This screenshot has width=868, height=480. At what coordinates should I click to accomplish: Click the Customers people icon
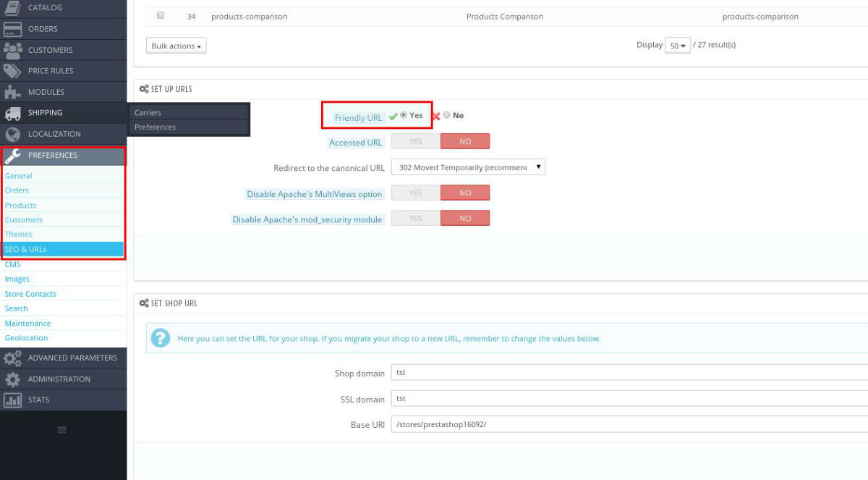(x=12, y=50)
